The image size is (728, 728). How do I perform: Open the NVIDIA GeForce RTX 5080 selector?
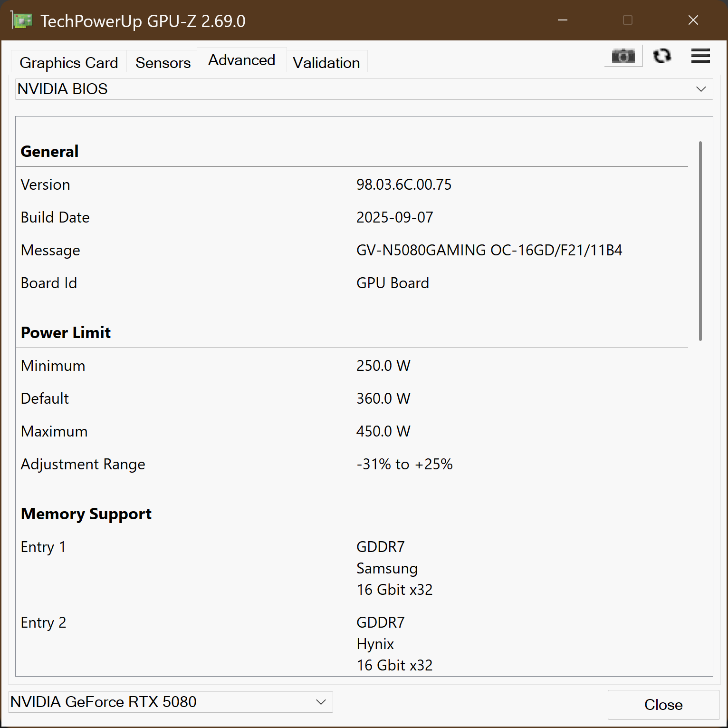click(171, 702)
